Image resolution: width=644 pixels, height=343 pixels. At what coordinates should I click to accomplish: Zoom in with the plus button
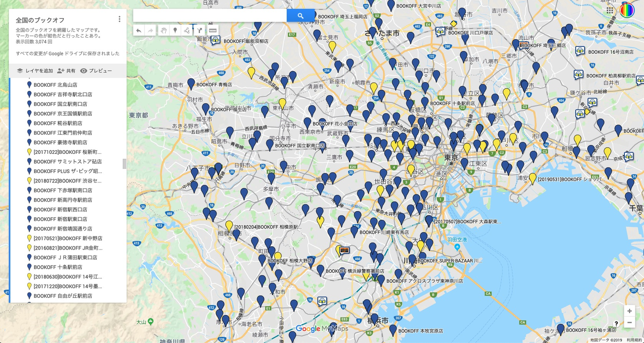(629, 311)
